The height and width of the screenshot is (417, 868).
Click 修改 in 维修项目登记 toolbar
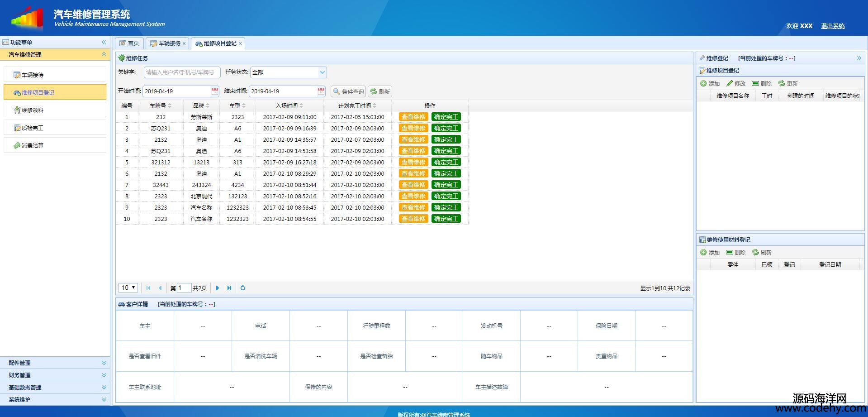point(736,84)
